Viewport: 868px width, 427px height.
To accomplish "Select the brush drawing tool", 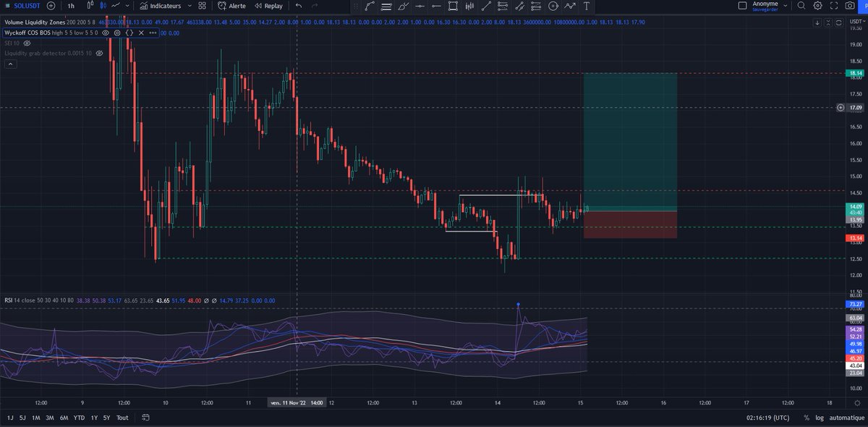I will point(403,6).
